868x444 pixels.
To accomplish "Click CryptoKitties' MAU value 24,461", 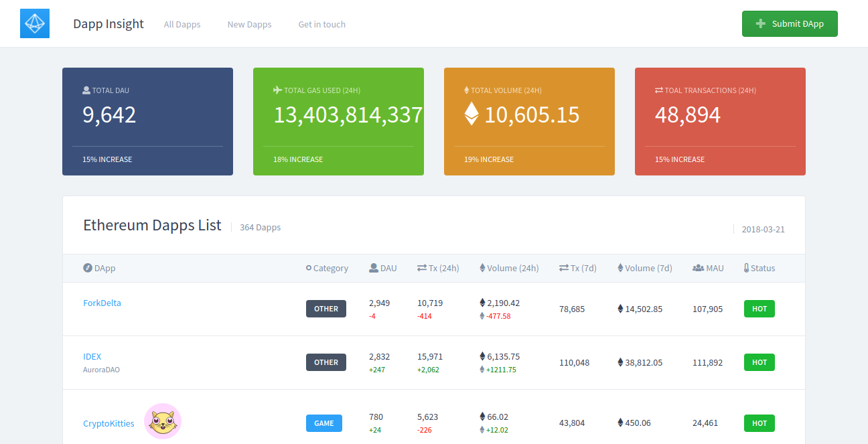I will pos(705,423).
